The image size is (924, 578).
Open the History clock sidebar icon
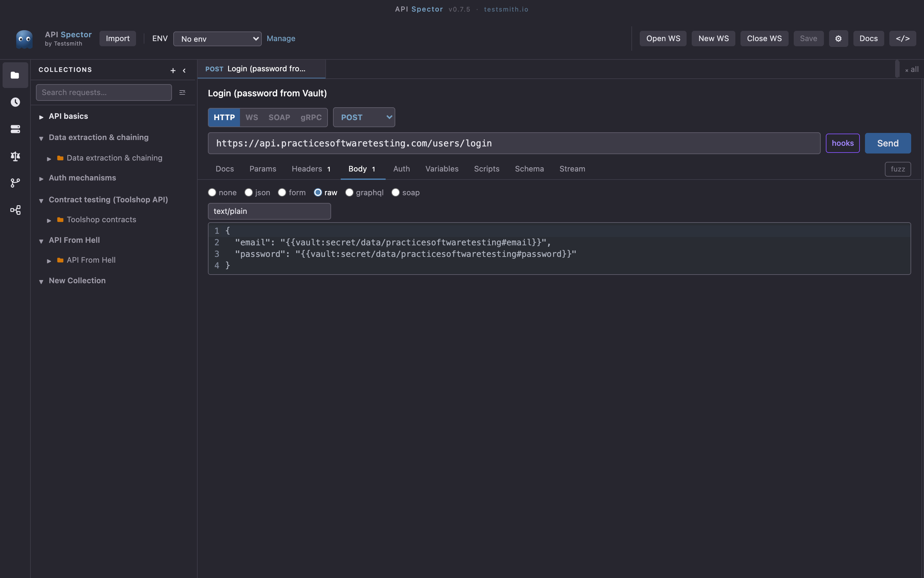click(x=15, y=102)
